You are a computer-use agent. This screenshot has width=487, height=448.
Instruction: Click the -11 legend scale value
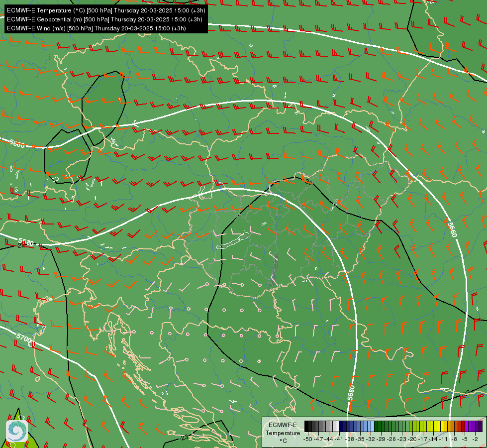pyautogui.click(x=443, y=439)
